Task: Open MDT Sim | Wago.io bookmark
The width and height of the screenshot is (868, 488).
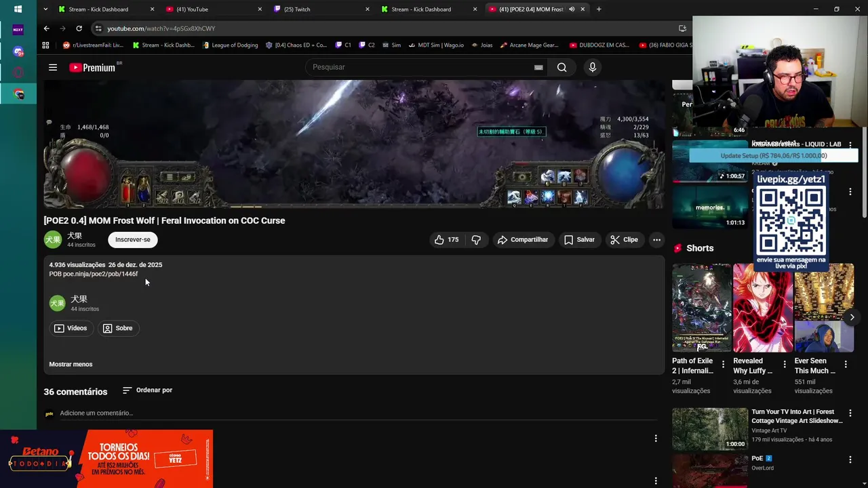Action: click(436, 45)
